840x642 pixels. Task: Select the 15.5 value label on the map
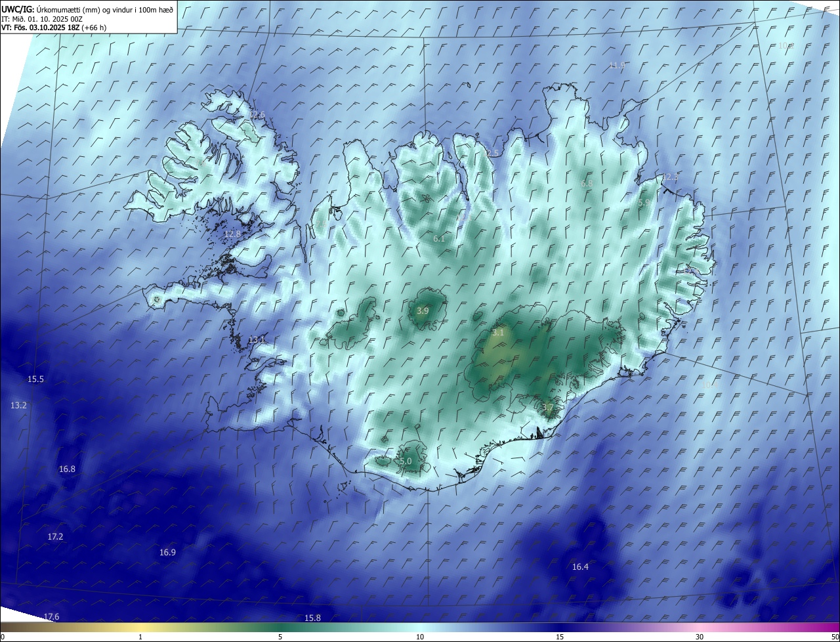[35, 379]
